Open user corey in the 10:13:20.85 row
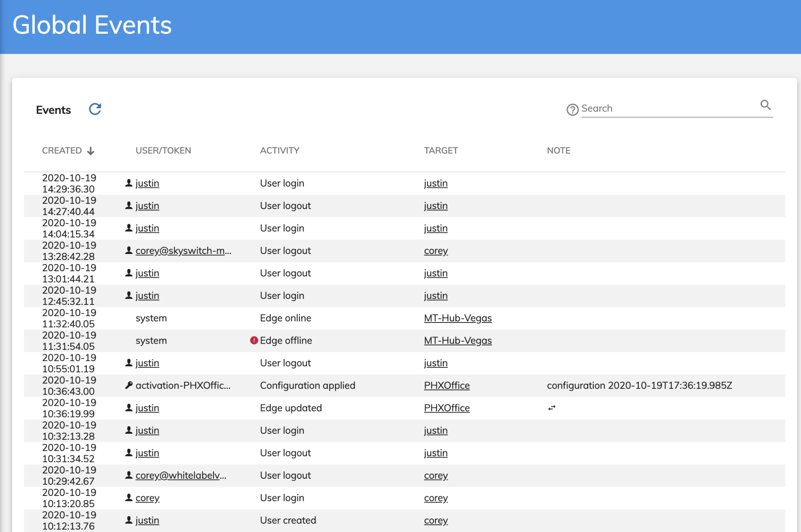Screen dimensions: 801x532 coord(147,498)
